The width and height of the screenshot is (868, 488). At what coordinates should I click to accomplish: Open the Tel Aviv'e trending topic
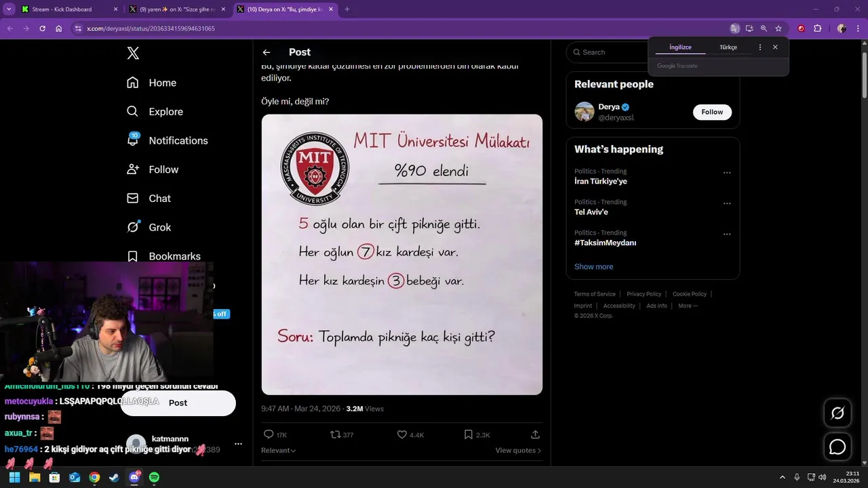click(591, 211)
